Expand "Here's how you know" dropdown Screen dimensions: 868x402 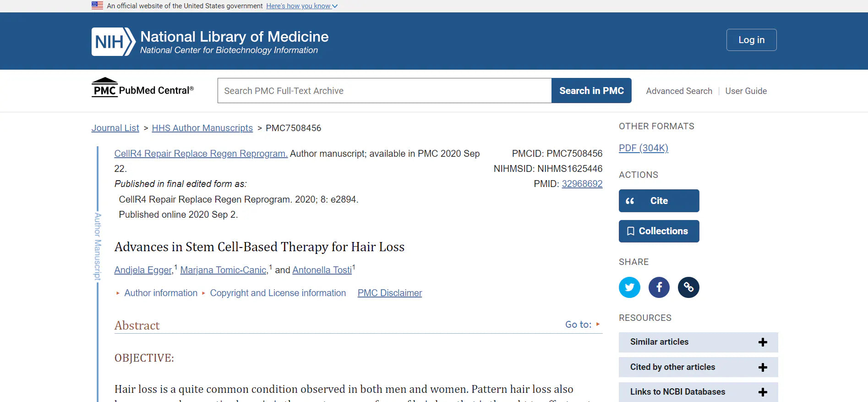pos(302,6)
